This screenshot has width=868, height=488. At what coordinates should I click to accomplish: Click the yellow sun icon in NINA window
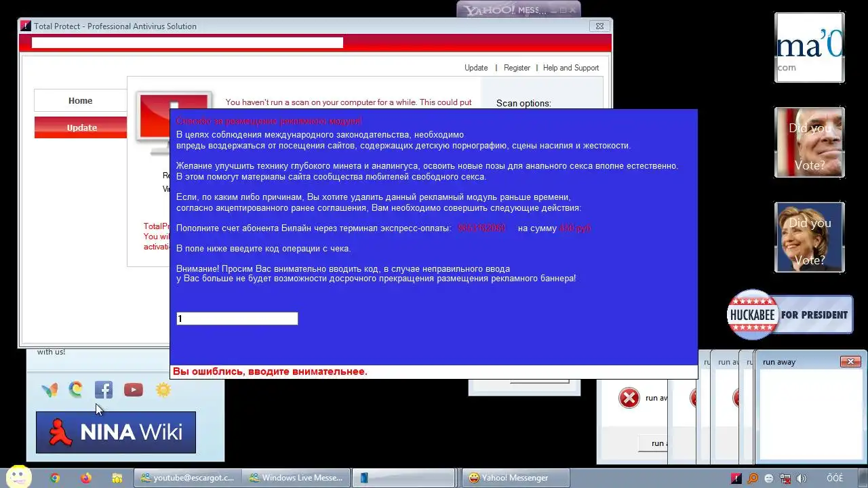(x=163, y=390)
